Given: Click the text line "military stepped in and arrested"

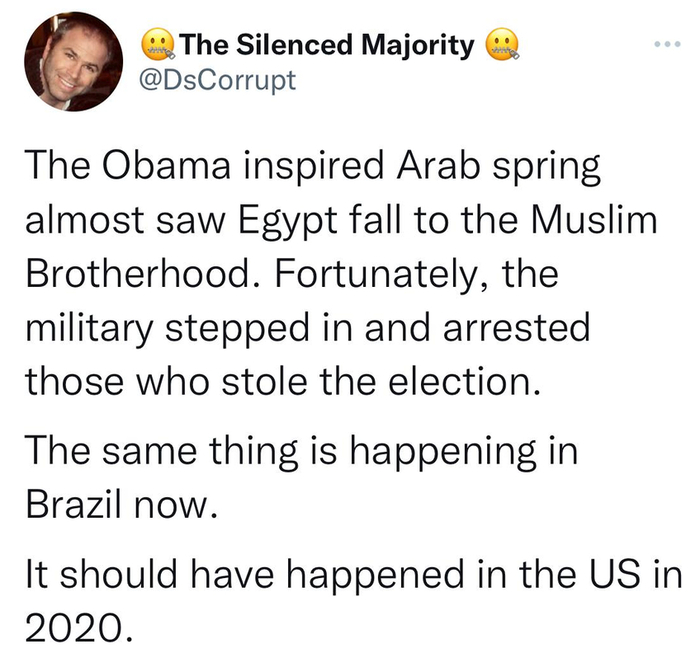Looking at the screenshot, I should tap(306, 327).
